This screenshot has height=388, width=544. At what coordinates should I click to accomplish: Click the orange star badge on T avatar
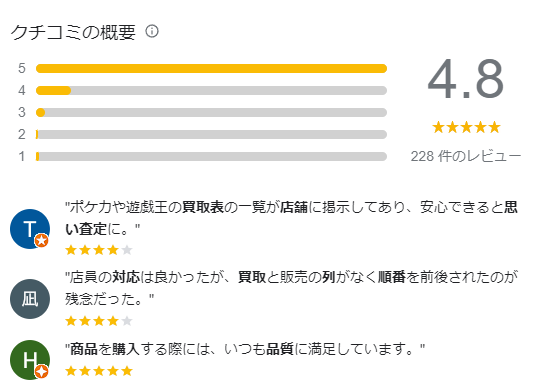point(42,241)
